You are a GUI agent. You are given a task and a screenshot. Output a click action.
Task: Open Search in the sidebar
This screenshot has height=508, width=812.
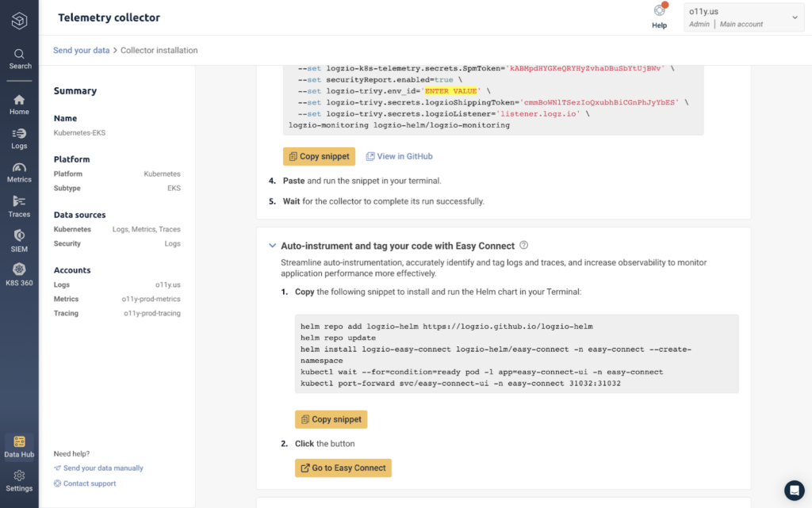20,59
